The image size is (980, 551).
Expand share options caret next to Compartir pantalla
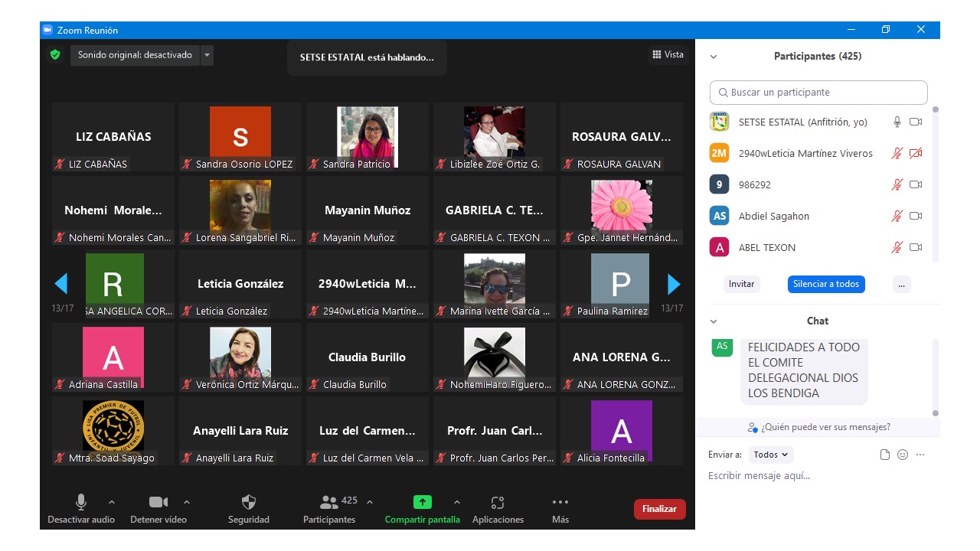pos(457,502)
